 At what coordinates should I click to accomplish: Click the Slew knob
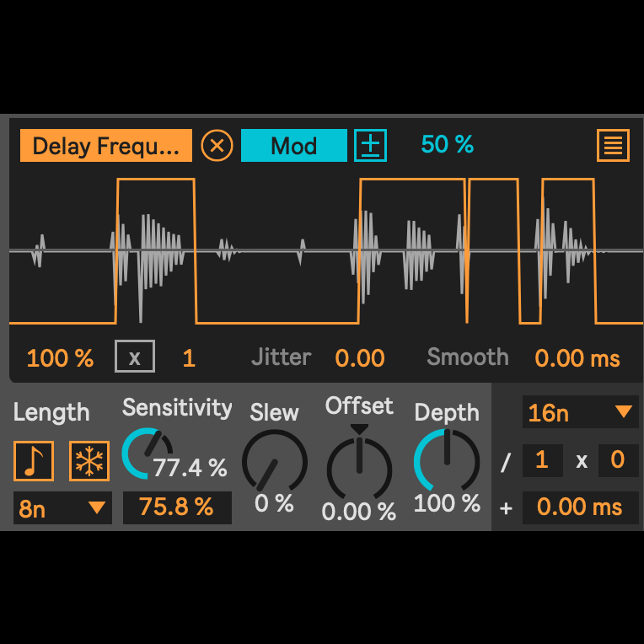coord(274,462)
